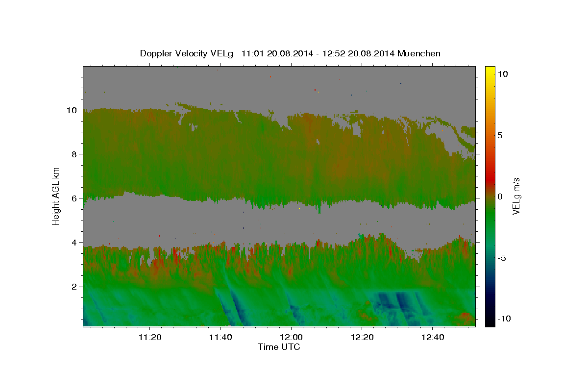
Task: Click the 'VELg m/s' colorbar label
Action: click(x=516, y=196)
